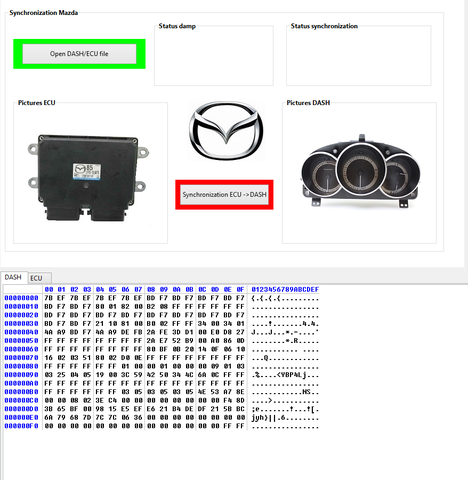The height and width of the screenshot is (480, 468).
Task: Click the ASCII header 0123456789ABCDEF
Action: pos(285,289)
